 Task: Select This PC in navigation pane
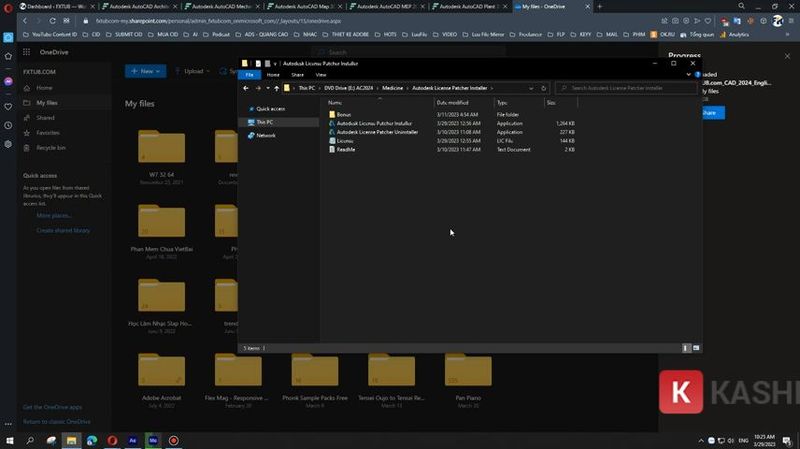(x=265, y=122)
